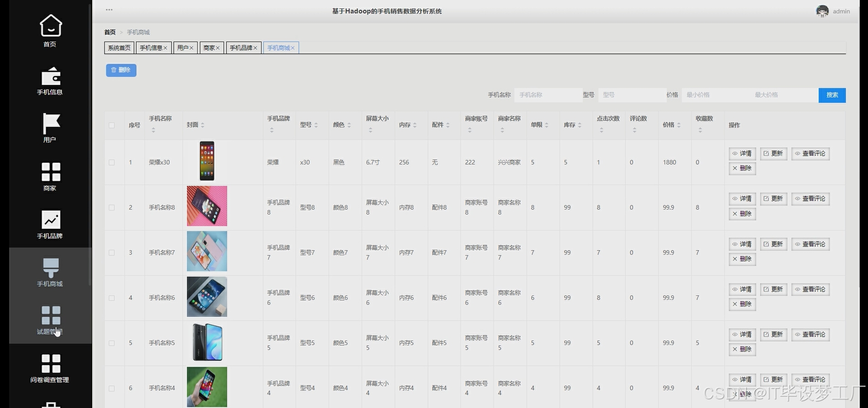Viewport: 868px width, 408px height.
Task: Click 查看评论 for 荣耀x30 row
Action: [x=810, y=154]
